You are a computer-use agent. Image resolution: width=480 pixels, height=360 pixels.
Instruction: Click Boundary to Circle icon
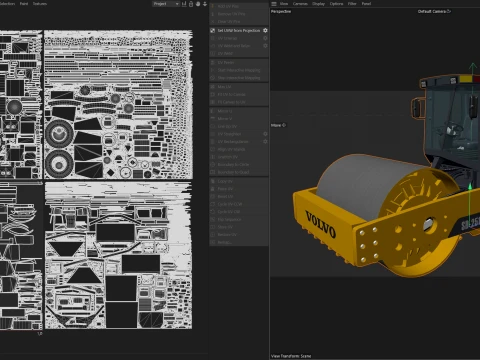pos(213,165)
